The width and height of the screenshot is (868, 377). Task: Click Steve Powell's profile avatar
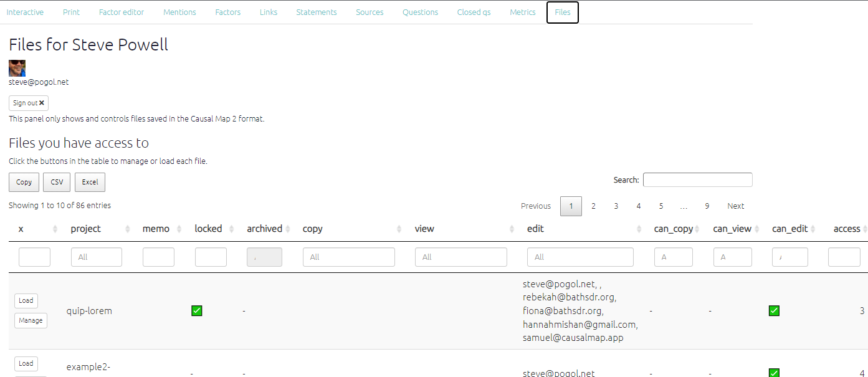pyautogui.click(x=17, y=68)
